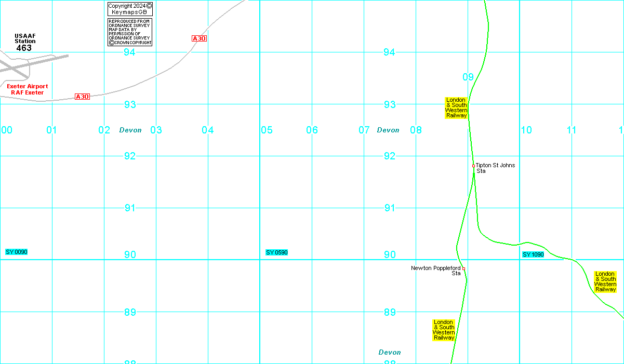The image size is (624, 364).
Task: Click the easting grid number 04
Action: coord(208,130)
